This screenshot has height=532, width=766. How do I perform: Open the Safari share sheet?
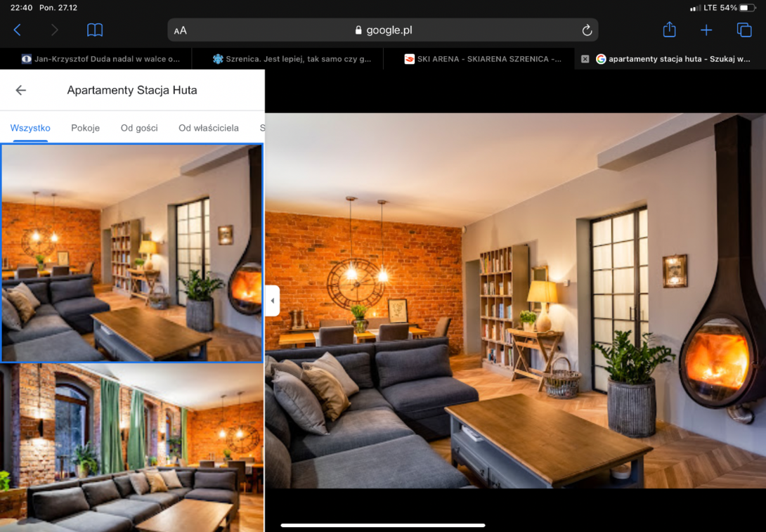pos(669,30)
